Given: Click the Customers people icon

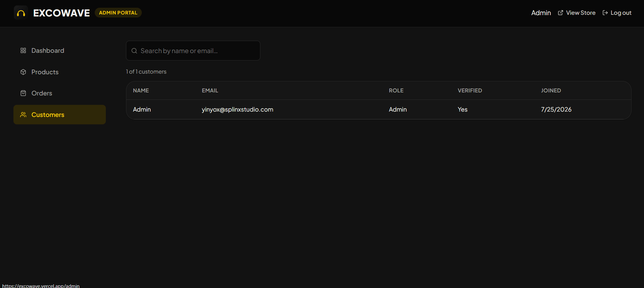Looking at the screenshot, I should 23,115.
